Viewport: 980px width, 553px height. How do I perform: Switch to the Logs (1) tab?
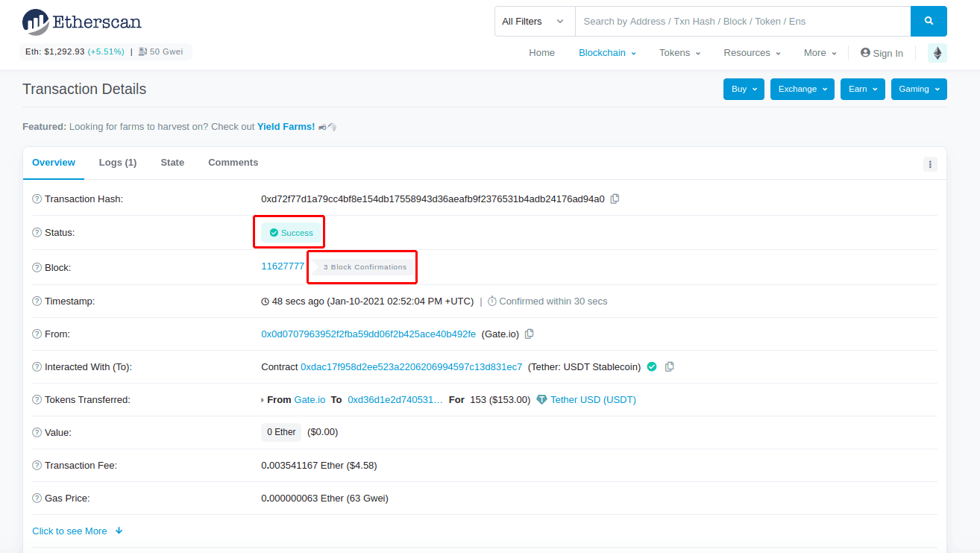click(x=118, y=163)
